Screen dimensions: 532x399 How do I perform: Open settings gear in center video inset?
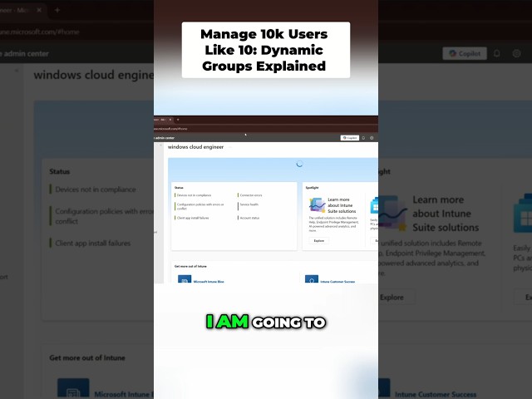coord(372,138)
